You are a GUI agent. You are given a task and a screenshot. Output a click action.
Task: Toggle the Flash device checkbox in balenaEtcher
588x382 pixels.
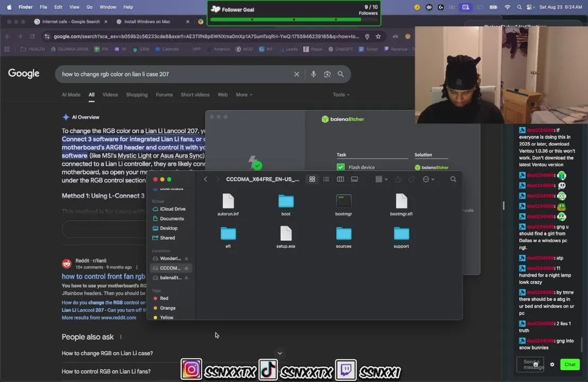click(340, 167)
